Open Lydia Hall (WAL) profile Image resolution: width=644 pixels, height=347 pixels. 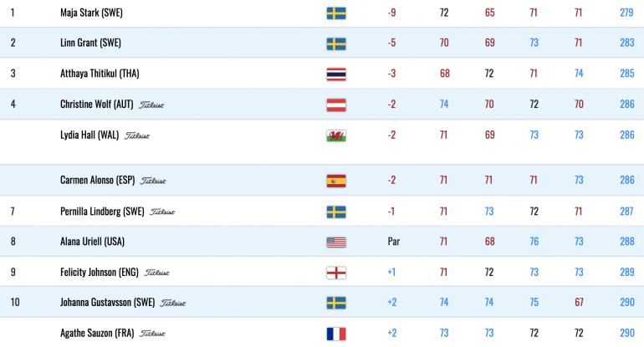coord(89,135)
